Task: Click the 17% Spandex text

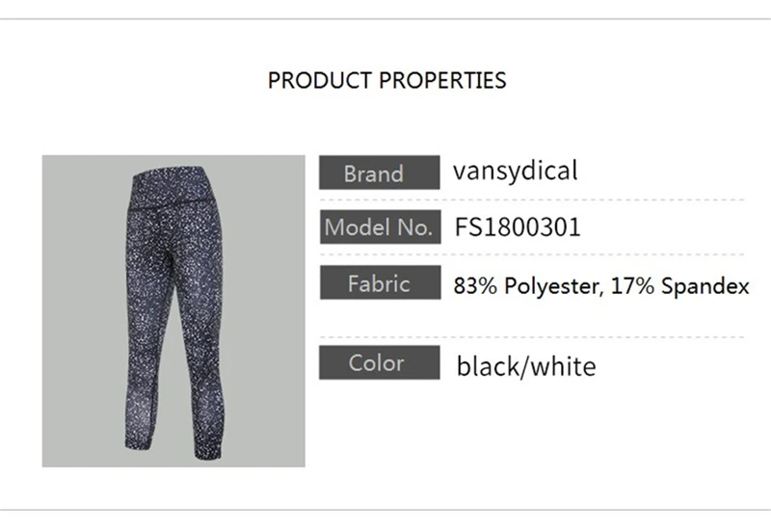Action: (679, 285)
